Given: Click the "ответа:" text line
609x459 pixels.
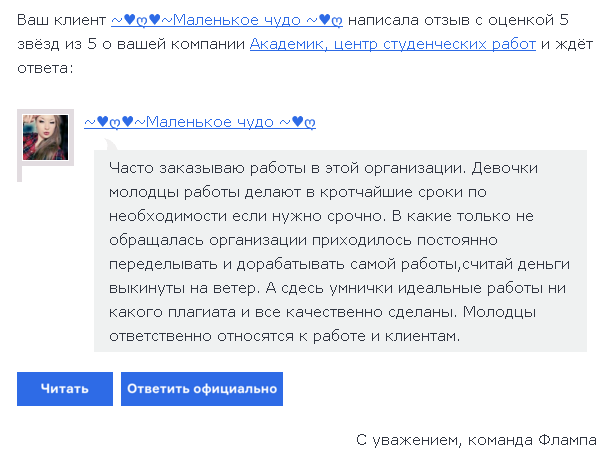Looking at the screenshot, I should tap(45, 68).
